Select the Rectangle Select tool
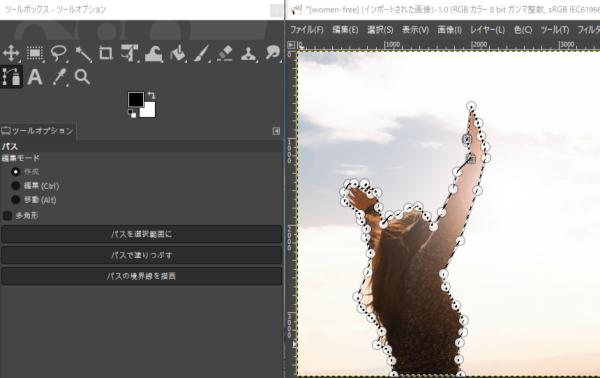 click(x=35, y=53)
